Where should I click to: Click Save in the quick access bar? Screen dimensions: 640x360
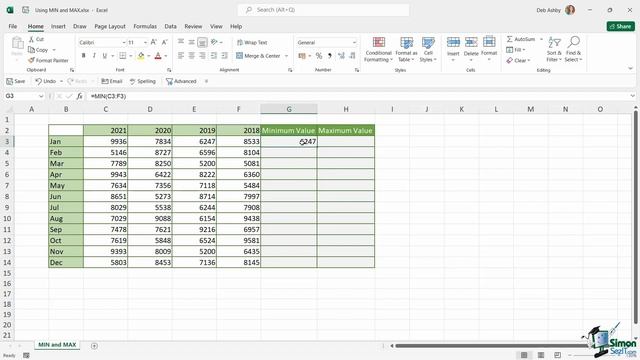click(16, 81)
